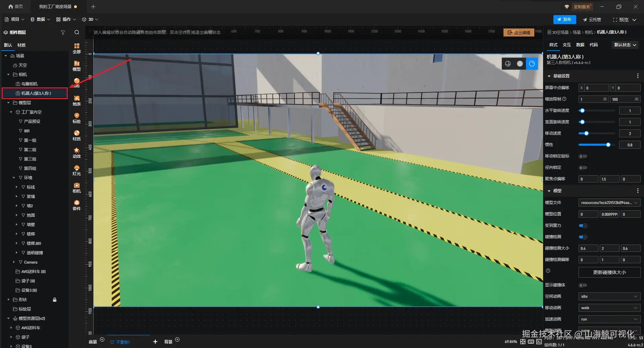Toggle 移动锁定鼠标 switch
This screenshot has height=348, width=644.
point(583,156)
